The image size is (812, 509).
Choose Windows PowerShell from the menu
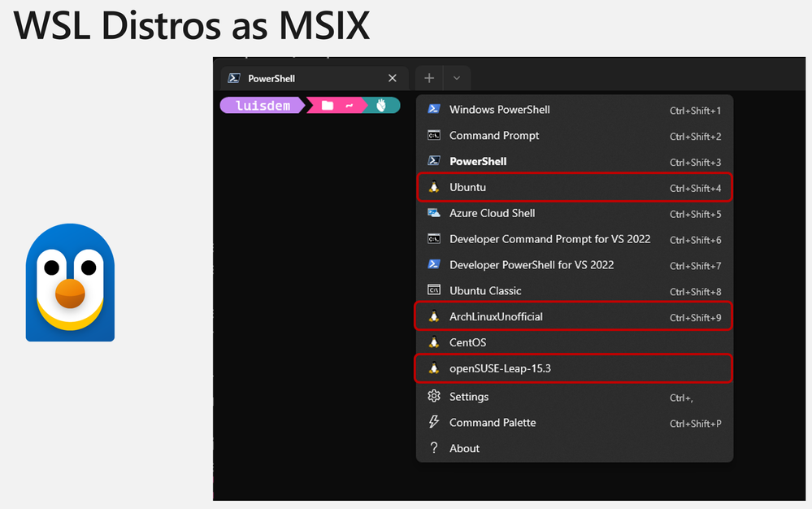click(x=575, y=110)
